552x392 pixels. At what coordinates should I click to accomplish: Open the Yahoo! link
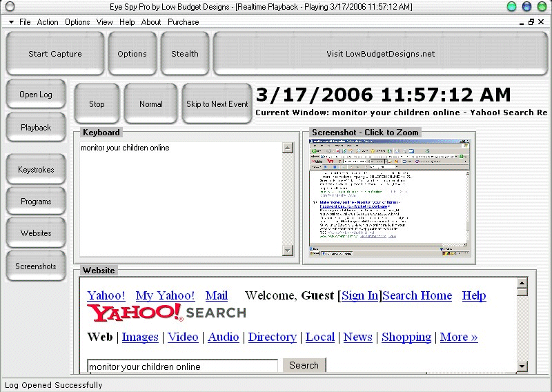click(106, 295)
